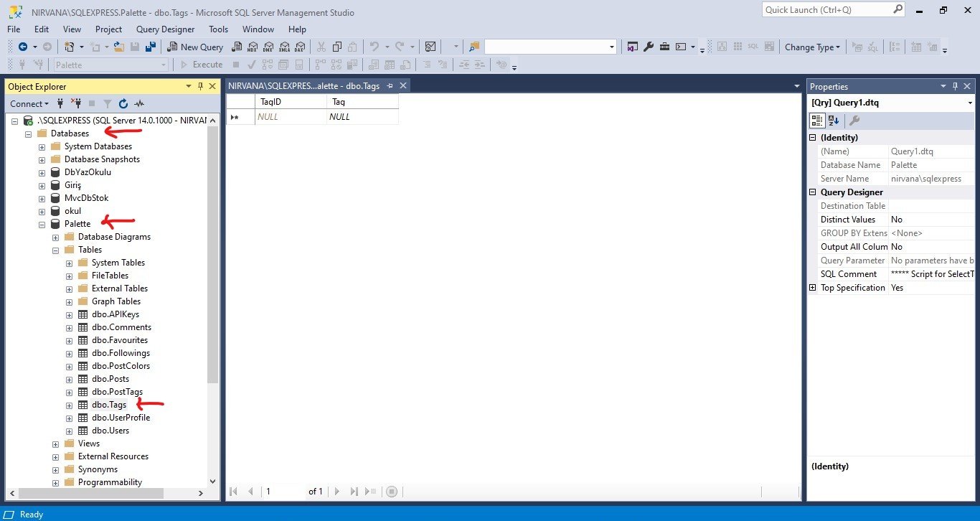The width and height of the screenshot is (980, 521).
Task: Click the New Query button
Action: pos(195,47)
